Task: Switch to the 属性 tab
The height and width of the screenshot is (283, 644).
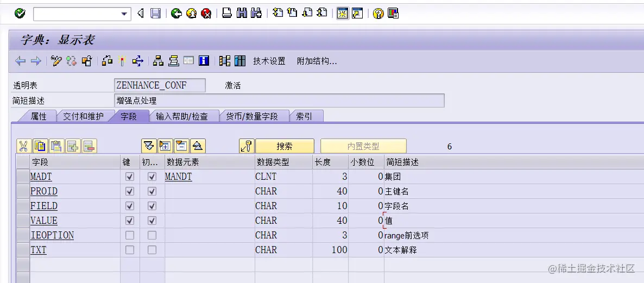Action: click(x=39, y=116)
